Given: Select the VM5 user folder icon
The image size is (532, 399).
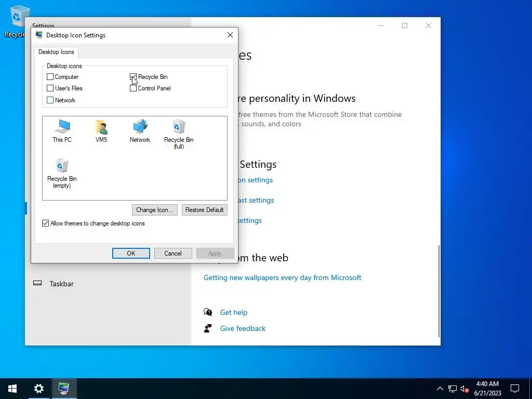Looking at the screenshot, I should click(x=101, y=131).
